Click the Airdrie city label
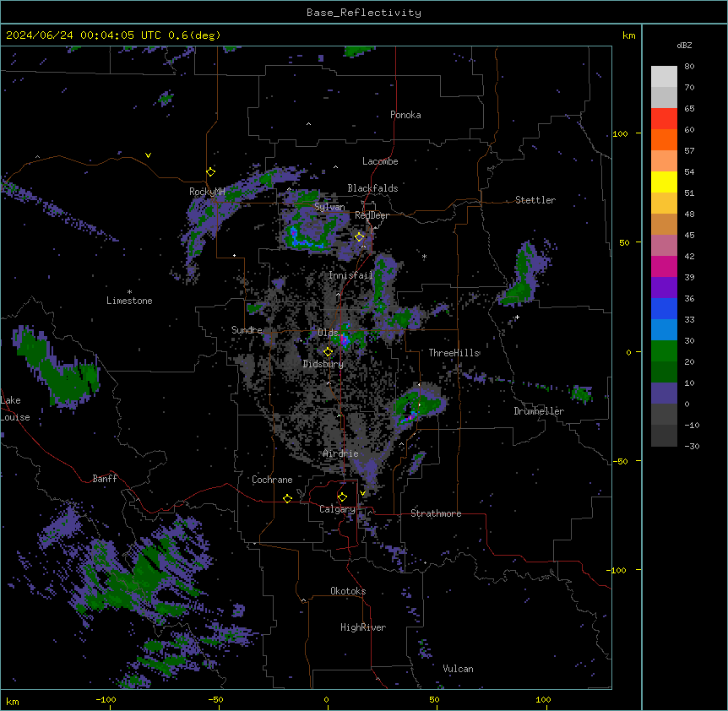 pyautogui.click(x=340, y=453)
